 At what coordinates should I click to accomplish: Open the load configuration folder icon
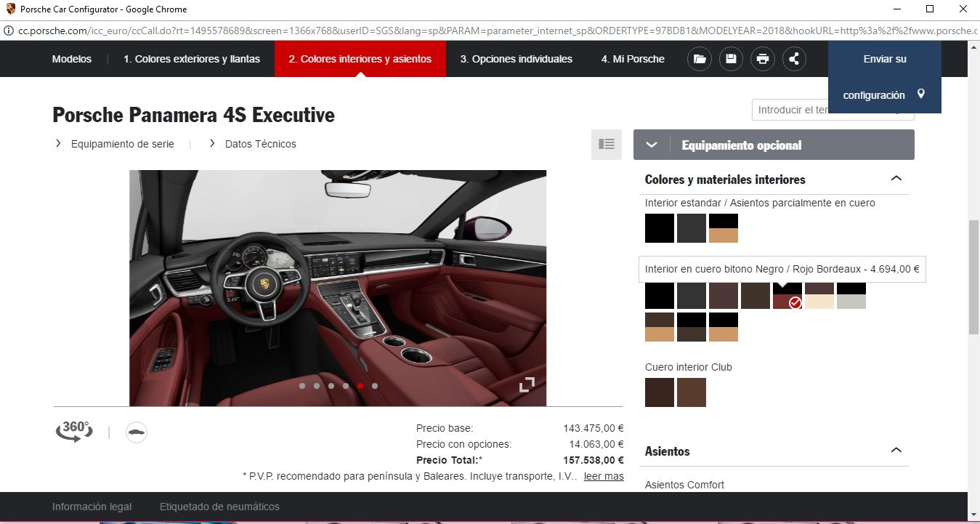coord(699,59)
